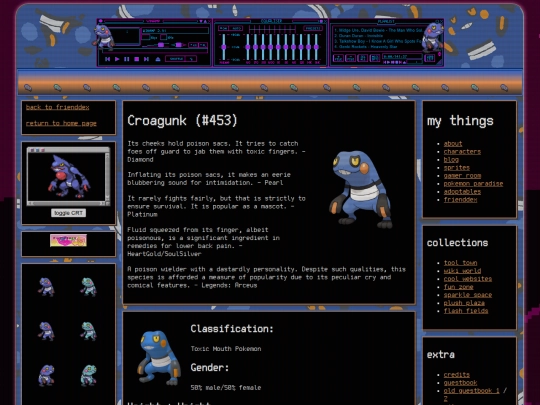This screenshot has width=540, height=405.
Task: Open the 'plush plaza' collection link
Action: pos(464,303)
